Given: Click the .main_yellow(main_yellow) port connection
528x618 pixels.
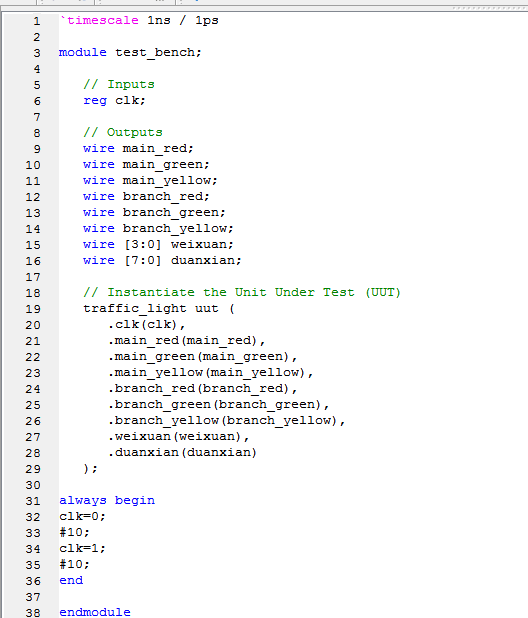Looking at the screenshot, I should click(210, 372).
